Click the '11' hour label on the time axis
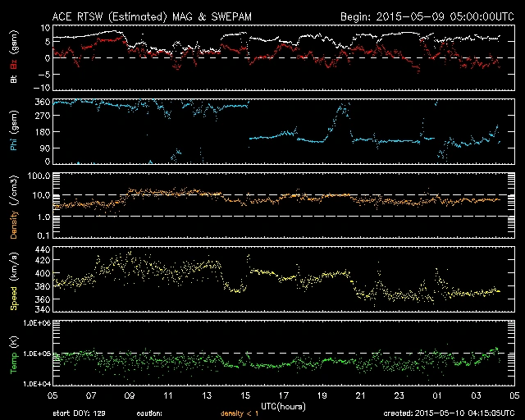 point(168,396)
